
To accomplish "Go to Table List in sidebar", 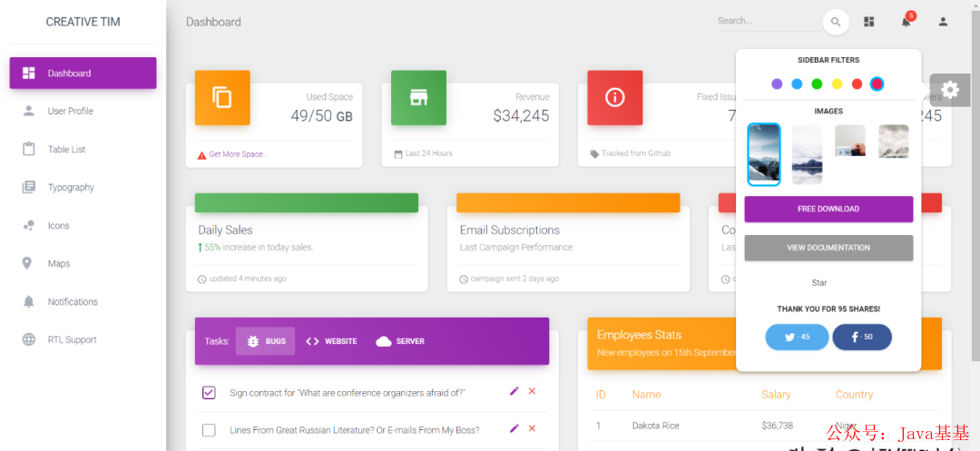I will pyautogui.click(x=83, y=150).
